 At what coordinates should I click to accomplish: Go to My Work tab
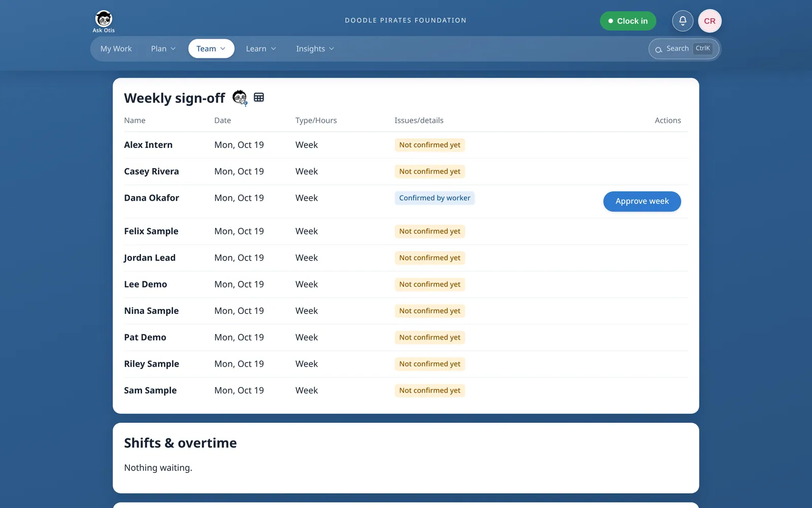(x=116, y=49)
